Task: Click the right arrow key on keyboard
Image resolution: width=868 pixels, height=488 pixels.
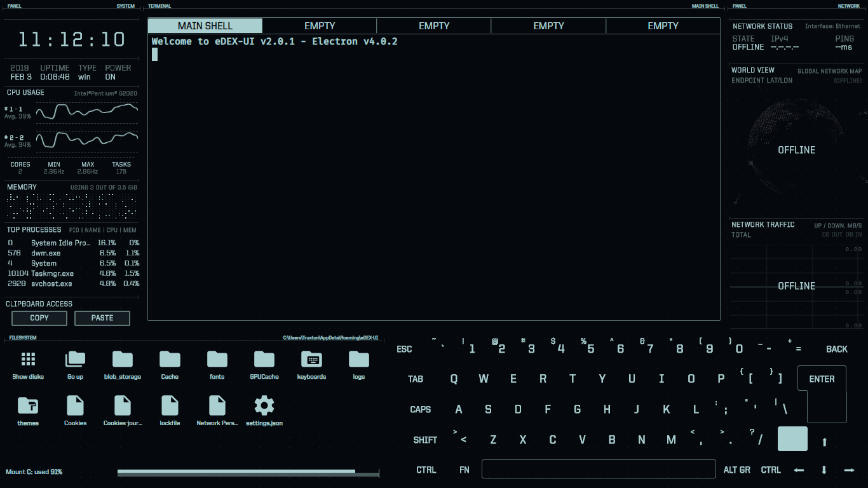Action: (x=849, y=470)
